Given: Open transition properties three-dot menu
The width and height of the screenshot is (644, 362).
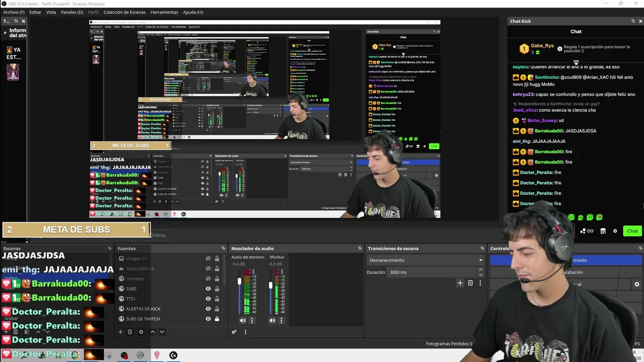Looking at the screenshot, I should [480, 283].
